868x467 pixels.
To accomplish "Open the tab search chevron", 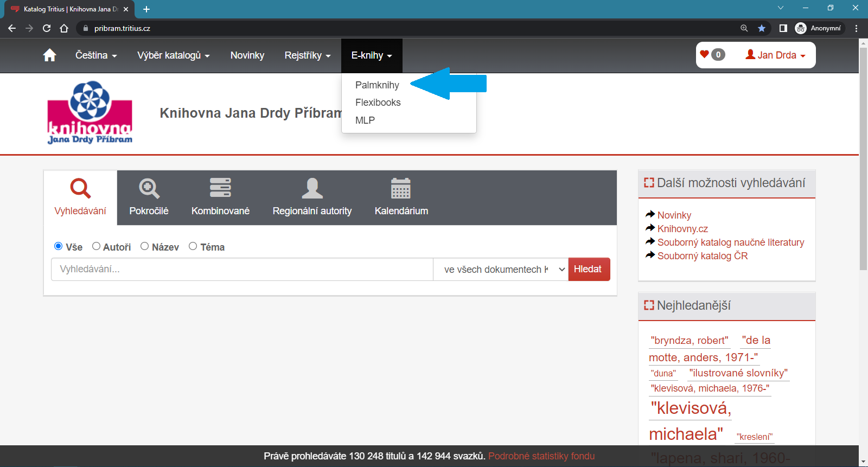I will click(x=781, y=8).
